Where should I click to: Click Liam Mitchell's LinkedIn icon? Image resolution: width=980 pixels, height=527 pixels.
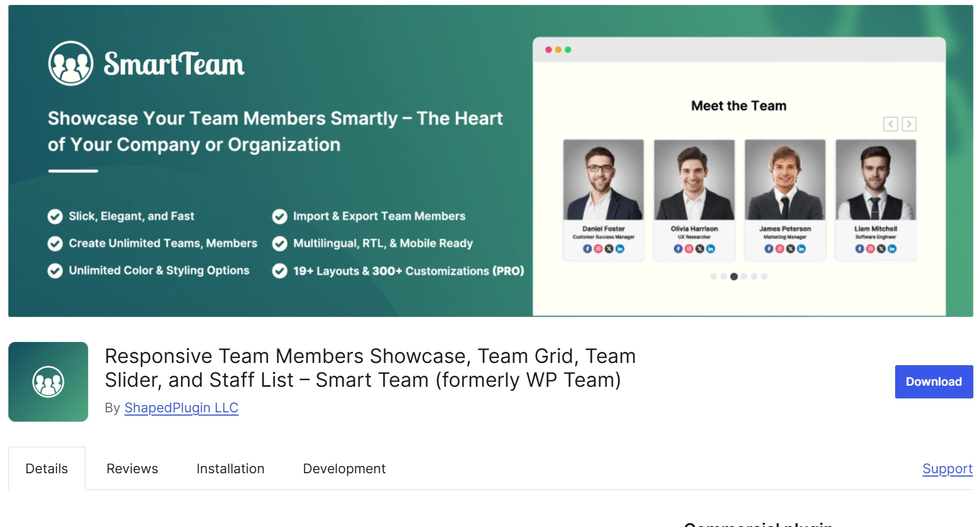tap(892, 249)
